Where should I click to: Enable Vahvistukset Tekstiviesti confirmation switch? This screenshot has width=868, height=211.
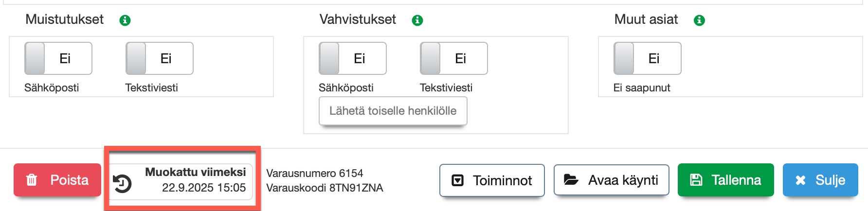454,58
